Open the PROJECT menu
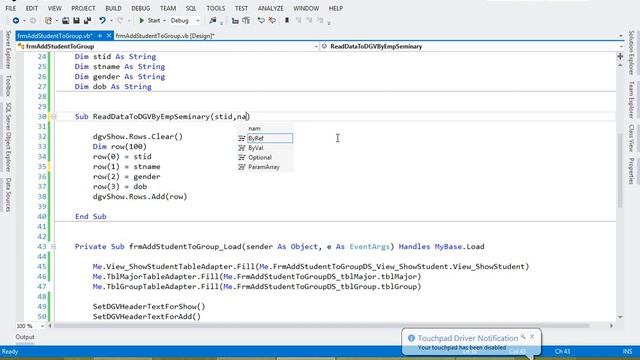The width and height of the screenshot is (640, 360). point(83,8)
